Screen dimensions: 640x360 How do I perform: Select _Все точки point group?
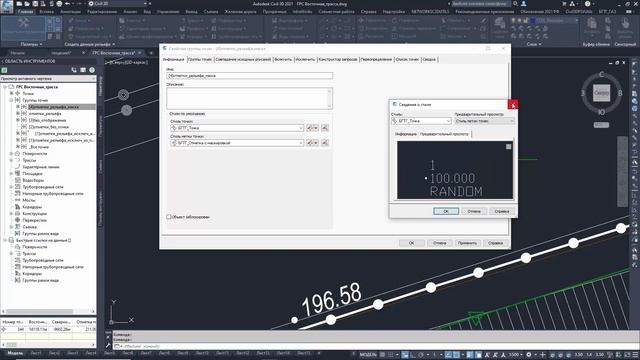[x=39, y=147]
